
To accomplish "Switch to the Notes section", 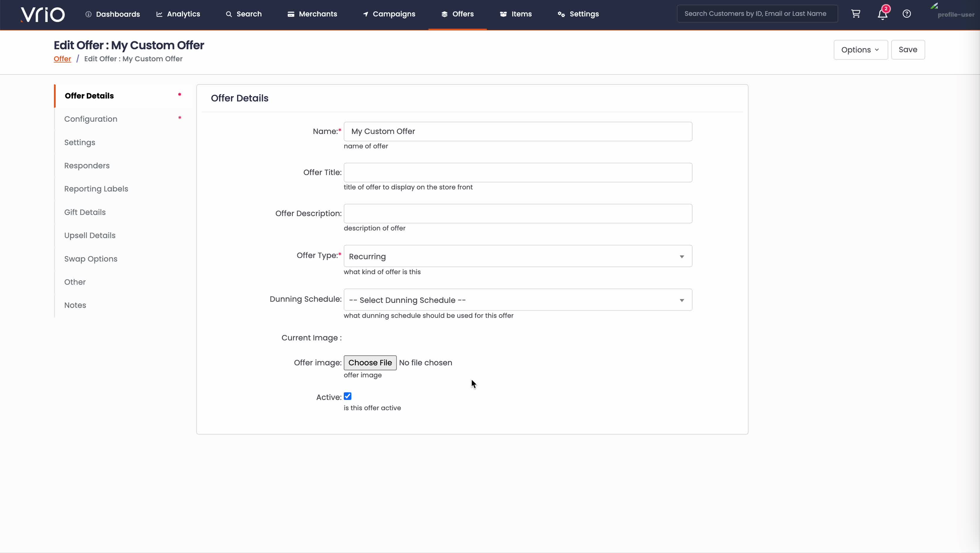I will coord(122,305).
